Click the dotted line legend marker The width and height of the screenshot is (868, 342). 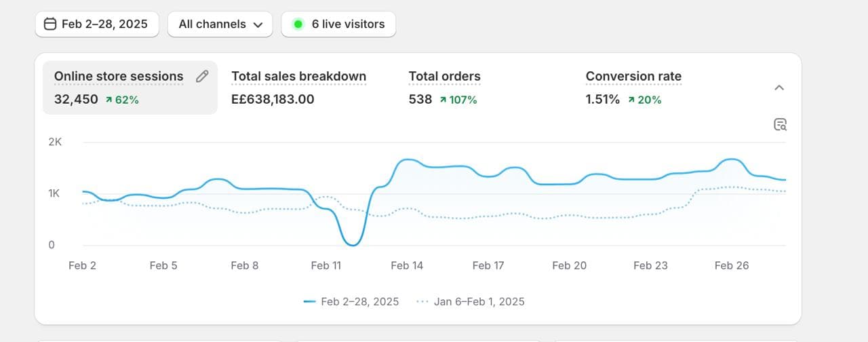click(x=422, y=301)
